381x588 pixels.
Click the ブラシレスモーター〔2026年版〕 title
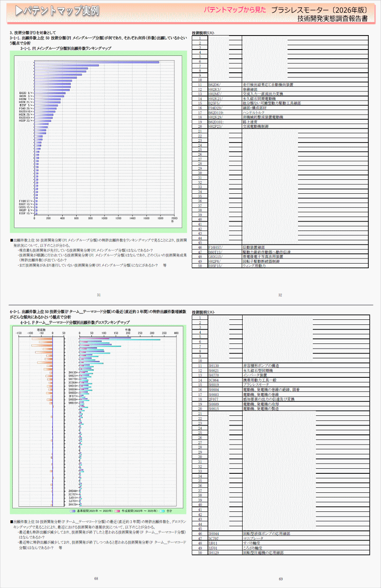click(x=319, y=10)
